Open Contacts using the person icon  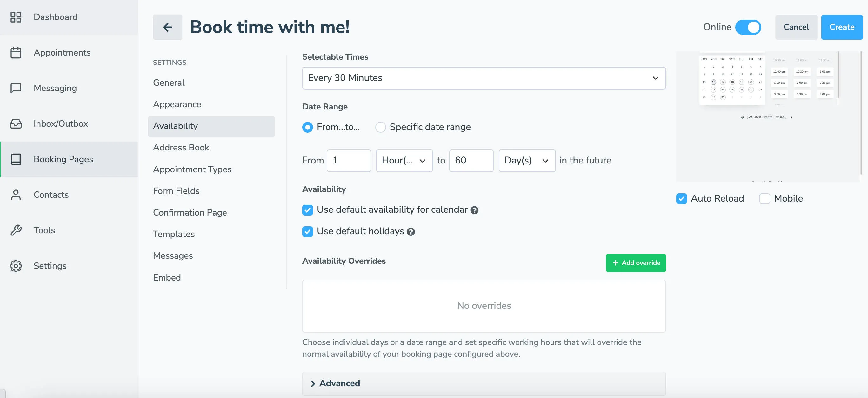tap(16, 195)
